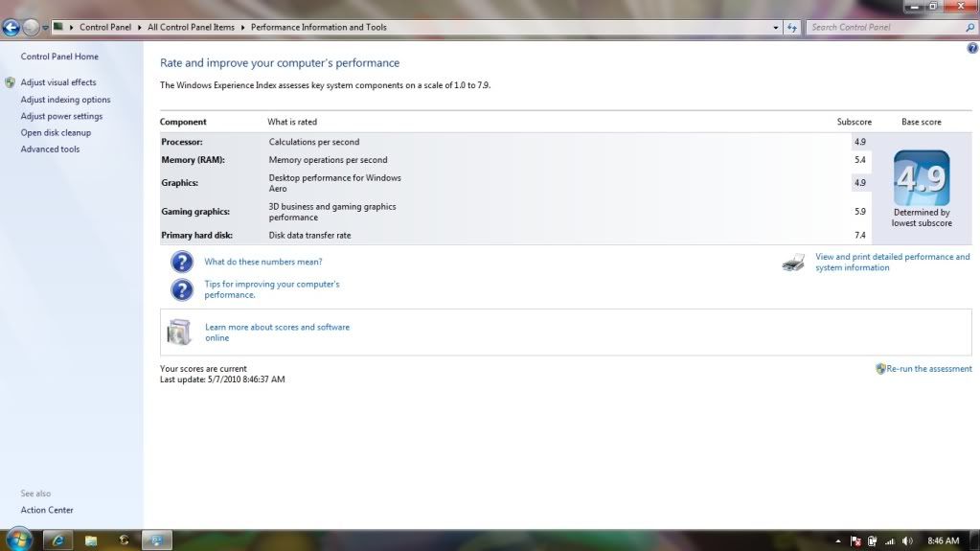Viewport: 980px width, 551px height.
Task: Go back using the Back arrow button
Action: pos(11,28)
